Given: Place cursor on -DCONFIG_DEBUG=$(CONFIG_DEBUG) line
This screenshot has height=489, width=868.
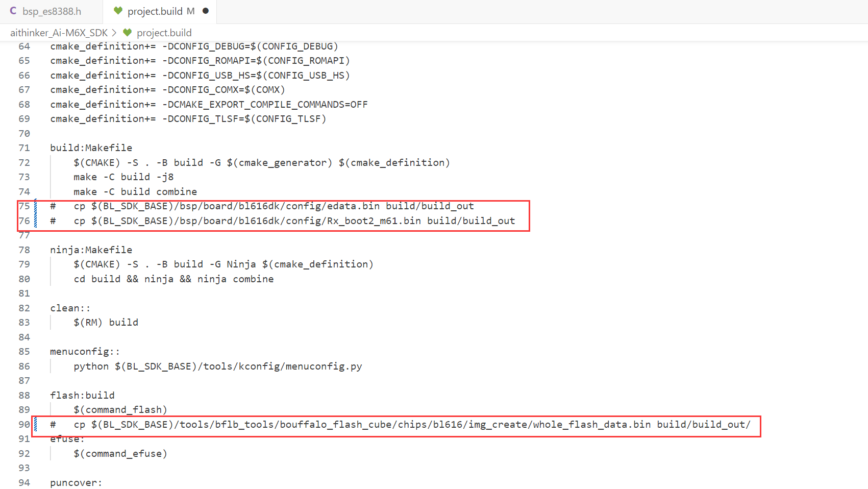Looking at the screenshot, I should coord(194,46).
